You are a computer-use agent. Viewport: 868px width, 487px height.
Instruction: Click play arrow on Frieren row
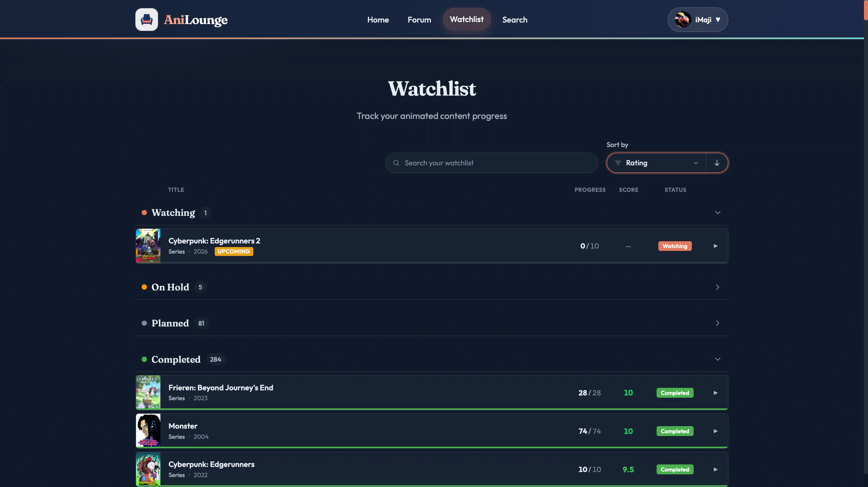715,393
